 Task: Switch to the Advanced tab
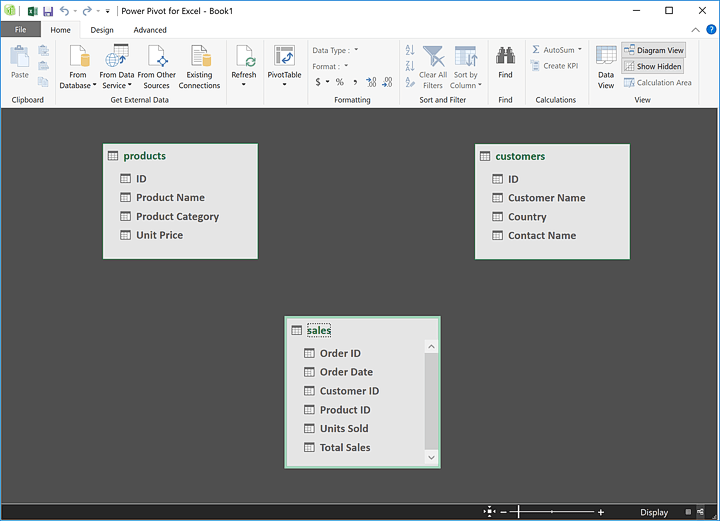click(x=150, y=30)
